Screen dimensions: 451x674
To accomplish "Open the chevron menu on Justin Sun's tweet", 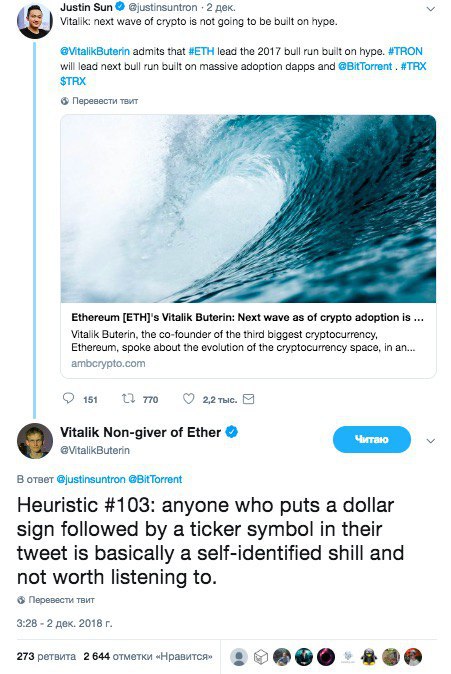I will click(430, 9).
